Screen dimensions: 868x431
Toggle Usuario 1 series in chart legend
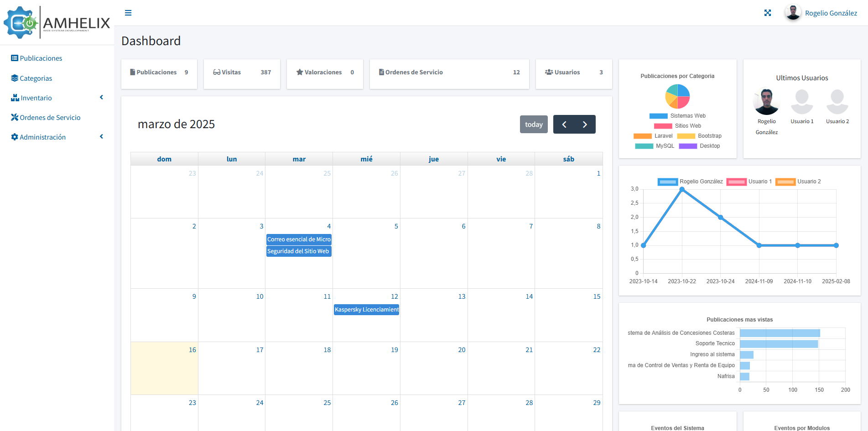point(736,182)
